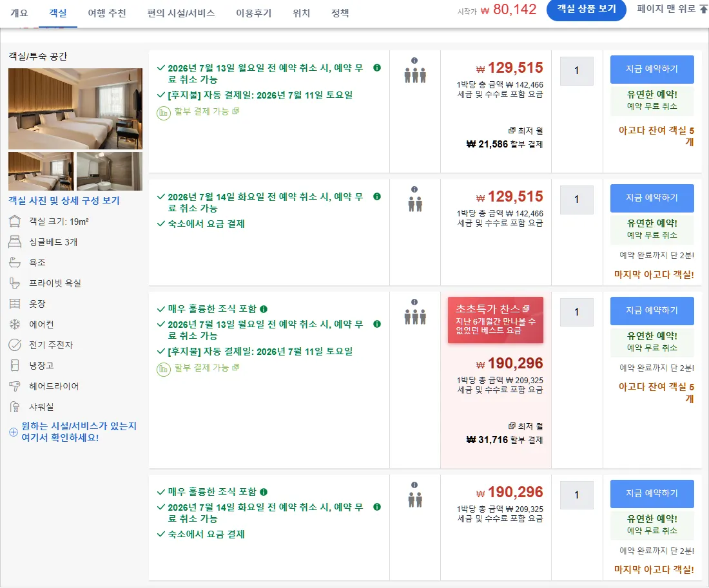
Task: Click the two-guest occupancy icon in second offer
Action: point(415,204)
